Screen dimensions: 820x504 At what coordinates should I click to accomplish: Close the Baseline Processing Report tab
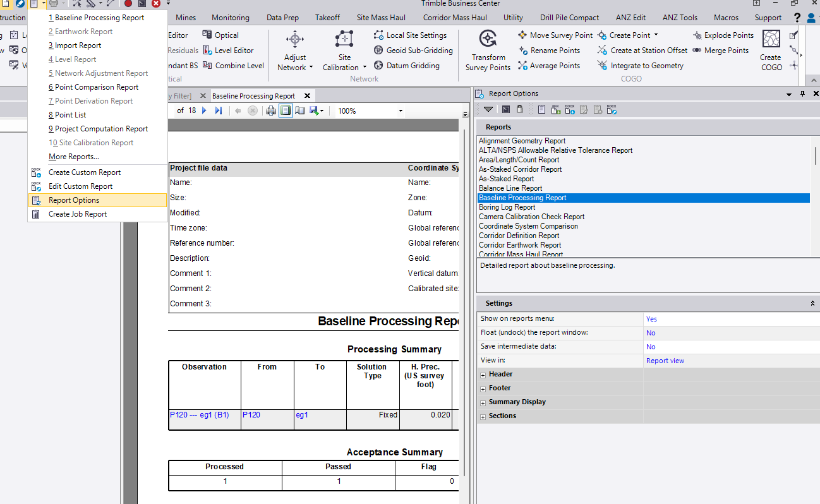(x=308, y=96)
